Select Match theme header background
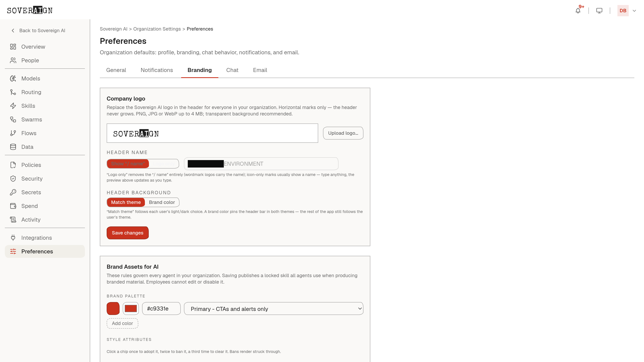 pyautogui.click(x=126, y=202)
